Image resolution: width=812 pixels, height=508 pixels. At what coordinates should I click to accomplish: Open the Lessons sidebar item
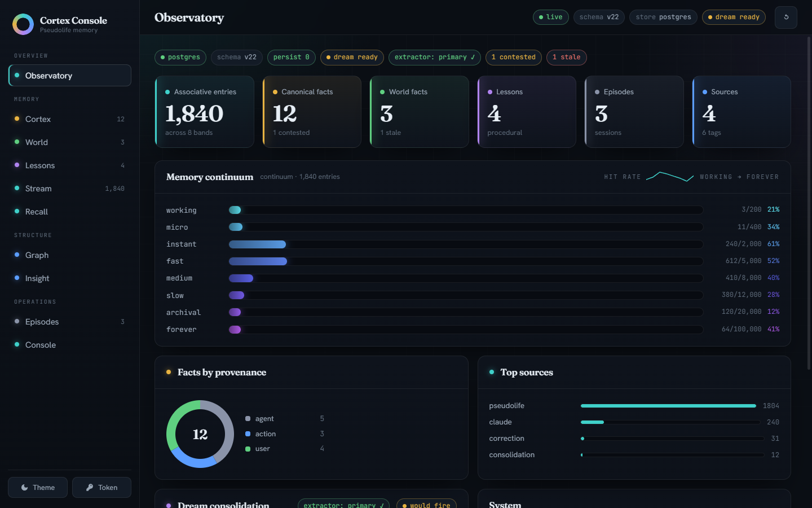coord(70,165)
